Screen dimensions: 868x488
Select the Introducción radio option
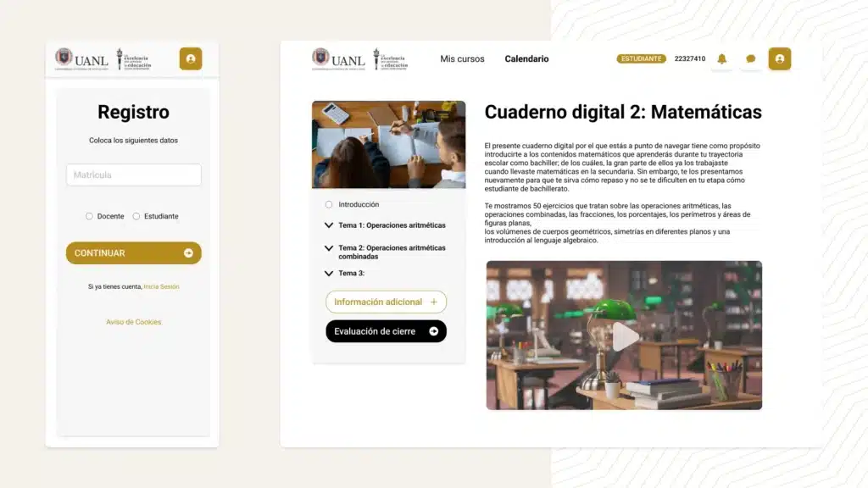(x=329, y=204)
